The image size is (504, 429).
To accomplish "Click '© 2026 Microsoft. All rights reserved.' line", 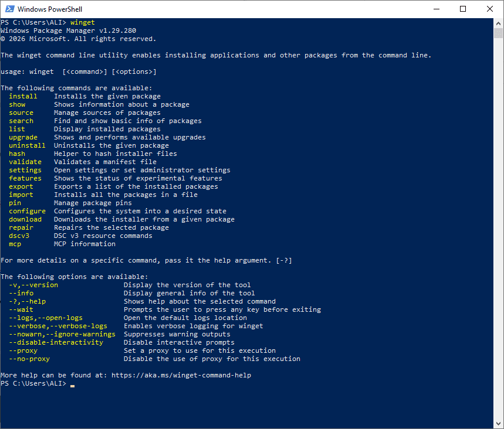I will 79,39.
